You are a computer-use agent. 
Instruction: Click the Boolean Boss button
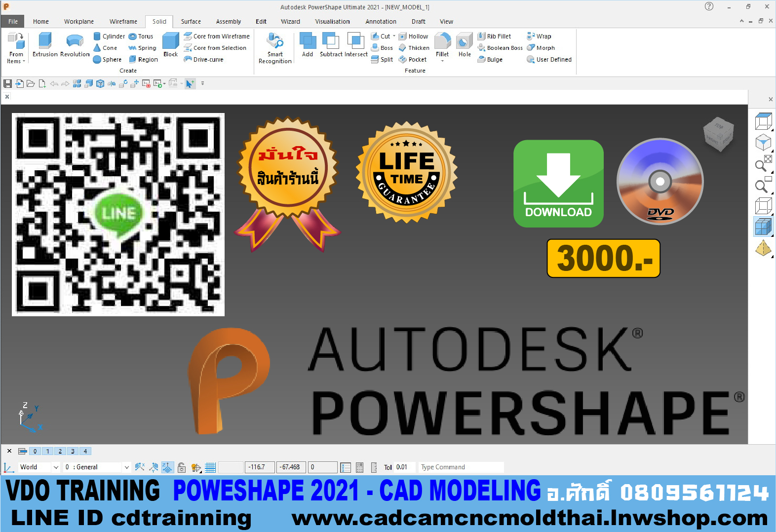click(500, 48)
